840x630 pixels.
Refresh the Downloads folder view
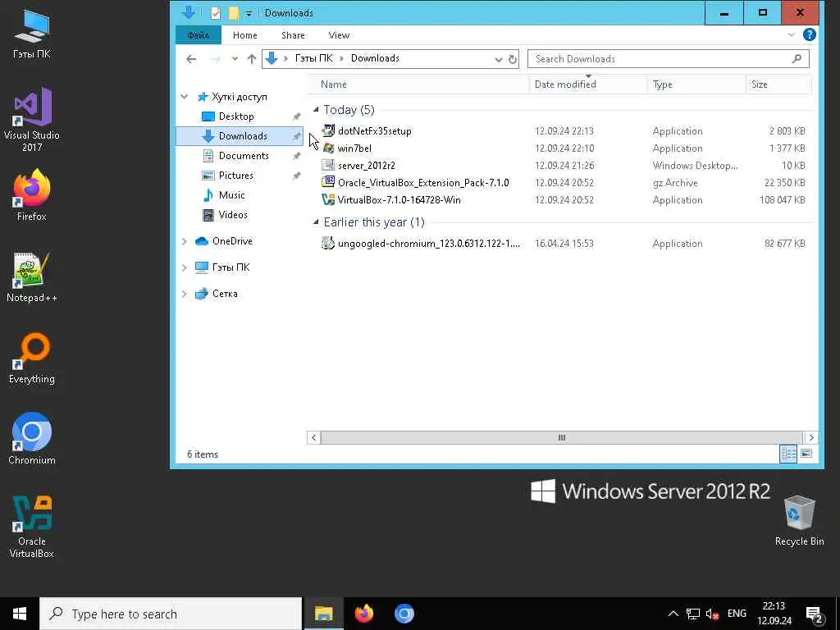tap(513, 59)
